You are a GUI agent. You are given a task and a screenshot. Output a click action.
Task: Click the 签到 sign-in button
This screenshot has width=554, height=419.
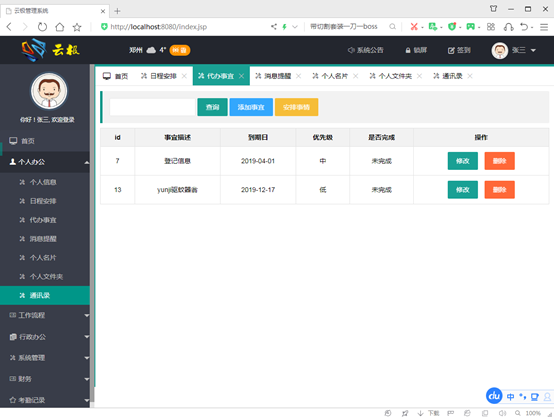[459, 50]
